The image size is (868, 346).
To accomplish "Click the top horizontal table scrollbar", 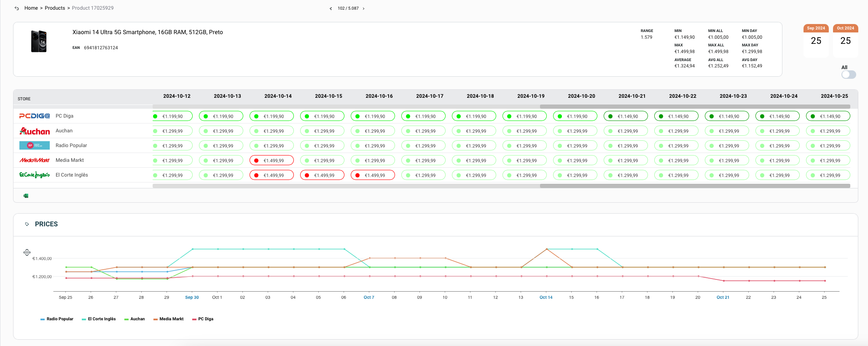I will [695, 107].
